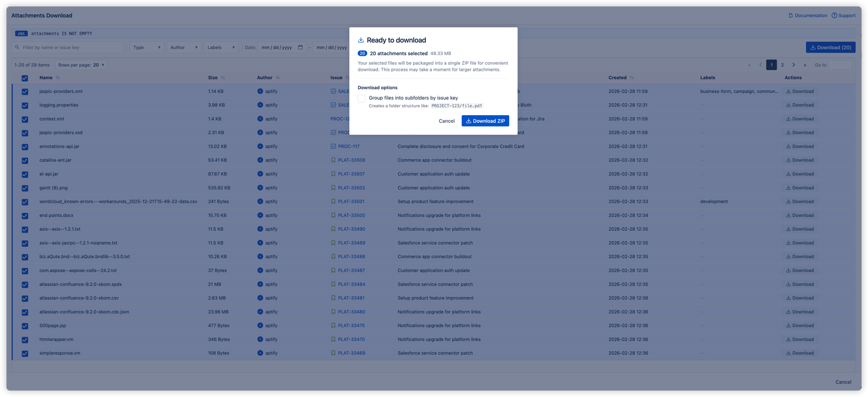Image resolution: width=868 pixels, height=397 pixels.
Task: Deselect the logging.properties row checkbox
Action: tap(25, 105)
